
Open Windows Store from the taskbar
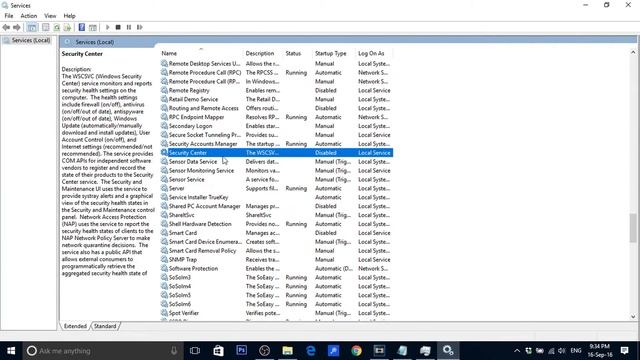click(x=218, y=351)
